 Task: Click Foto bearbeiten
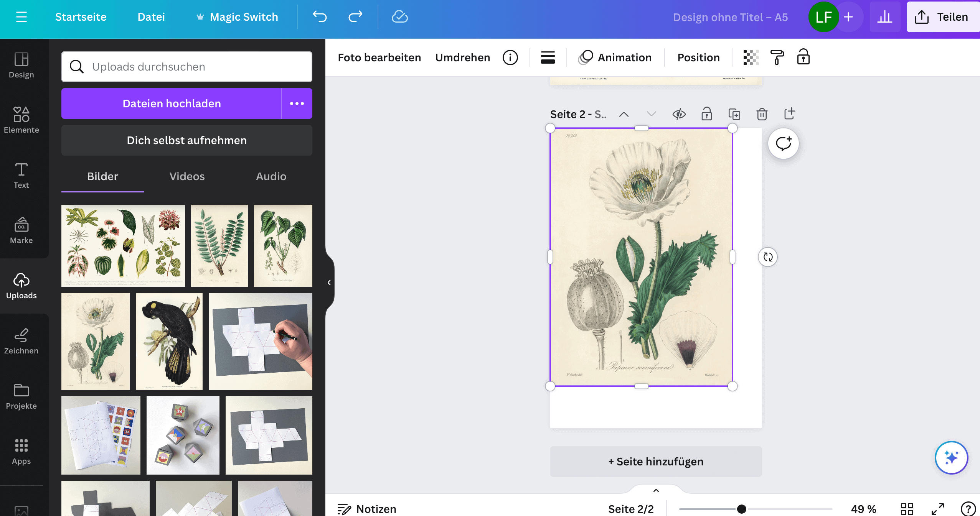379,58
